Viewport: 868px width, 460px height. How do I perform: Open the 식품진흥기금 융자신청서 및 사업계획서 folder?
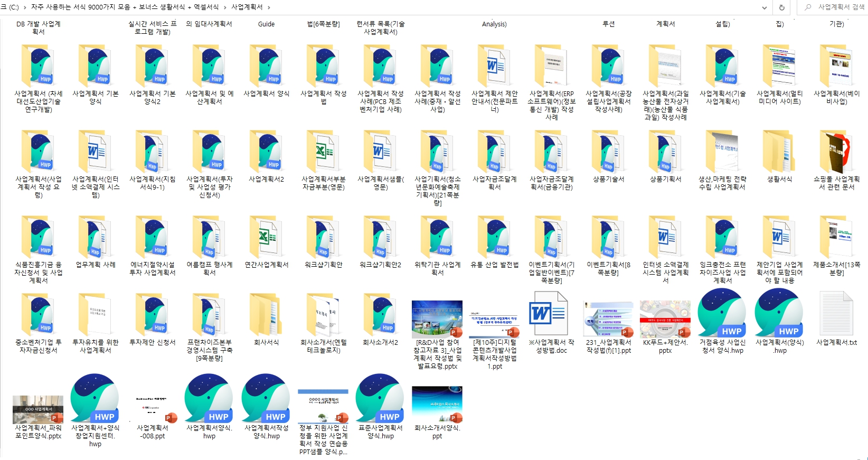38,237
